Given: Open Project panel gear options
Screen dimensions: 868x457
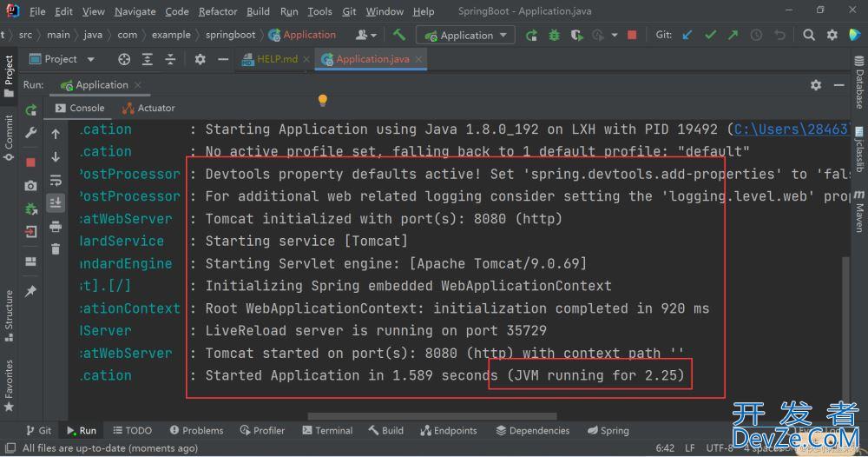Looking at the screenshot, I should (x=200, y=59).
